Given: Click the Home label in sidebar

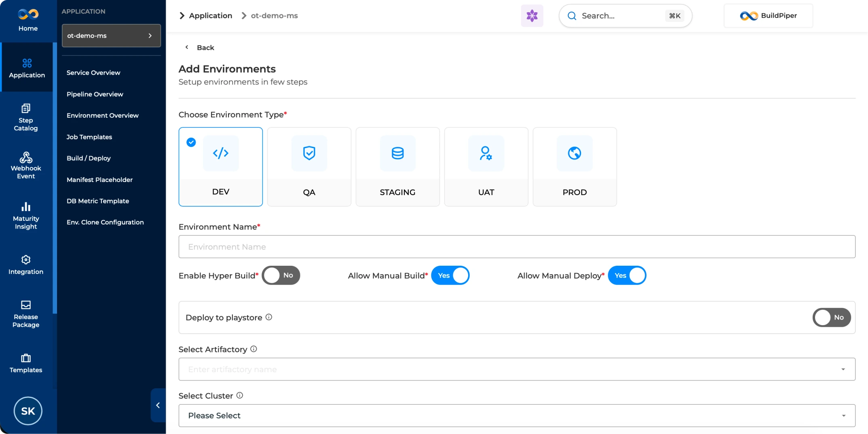Looking at the screenshot, I should click(x=28, y=28).
